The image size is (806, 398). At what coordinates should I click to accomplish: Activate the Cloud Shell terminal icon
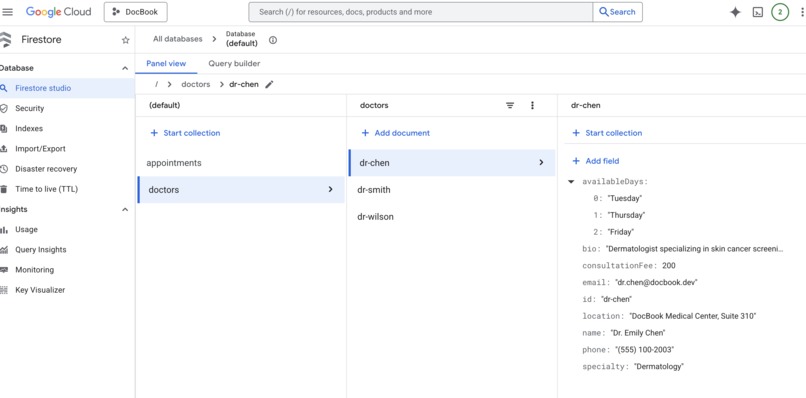[758, 12]
